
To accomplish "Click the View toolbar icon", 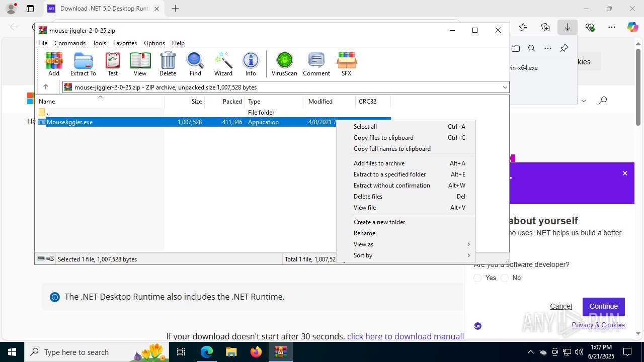I will coord(140,64).
